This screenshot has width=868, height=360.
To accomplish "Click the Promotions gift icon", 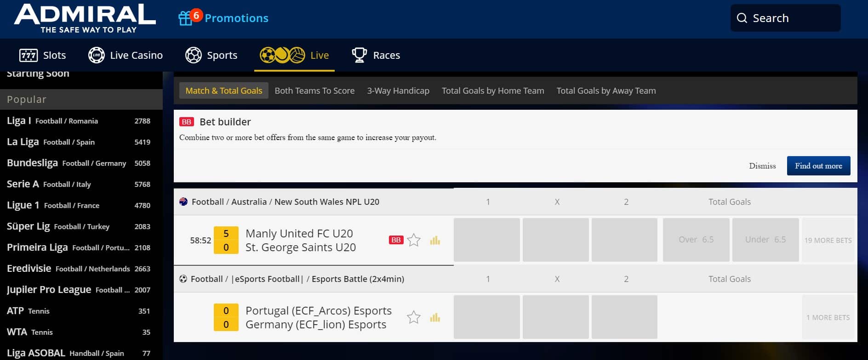I will click(185, 18).
